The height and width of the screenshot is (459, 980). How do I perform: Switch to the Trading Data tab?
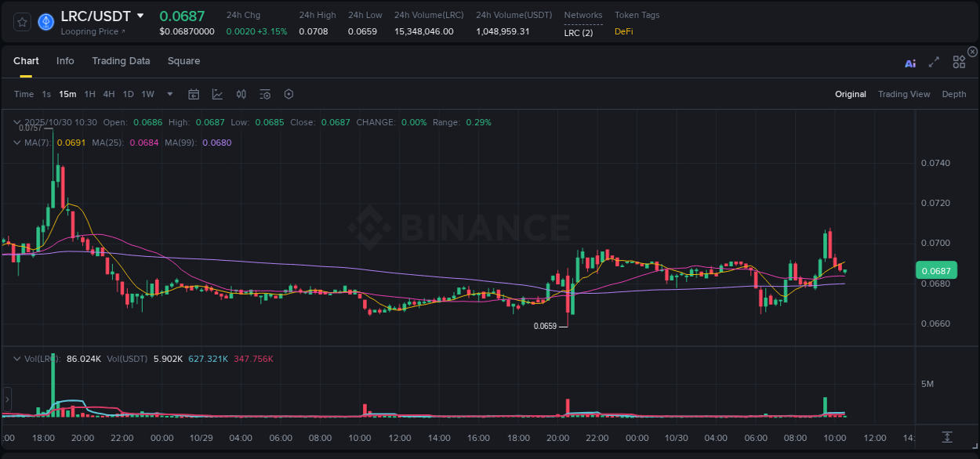click(x=121, y=60)
